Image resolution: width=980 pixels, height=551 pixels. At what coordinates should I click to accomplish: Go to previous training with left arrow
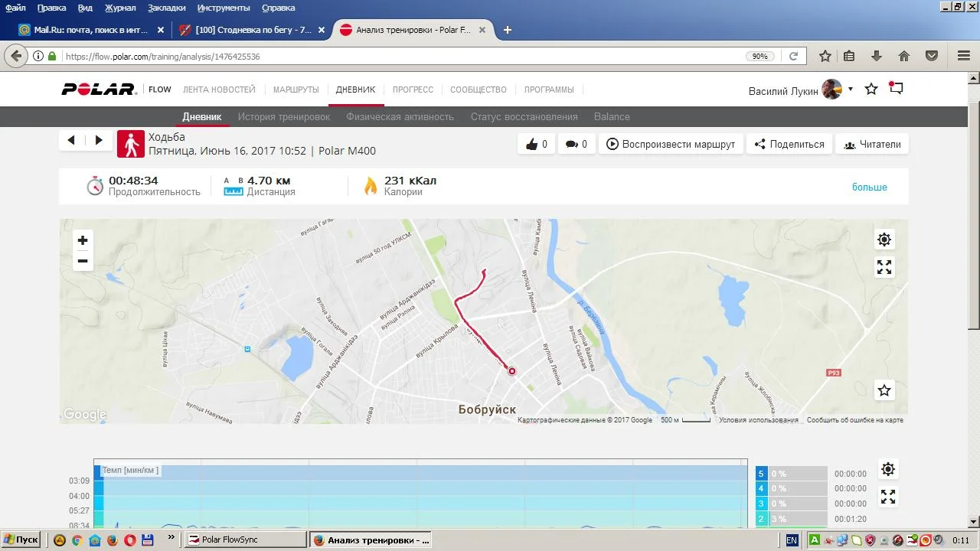pos(71,140)
